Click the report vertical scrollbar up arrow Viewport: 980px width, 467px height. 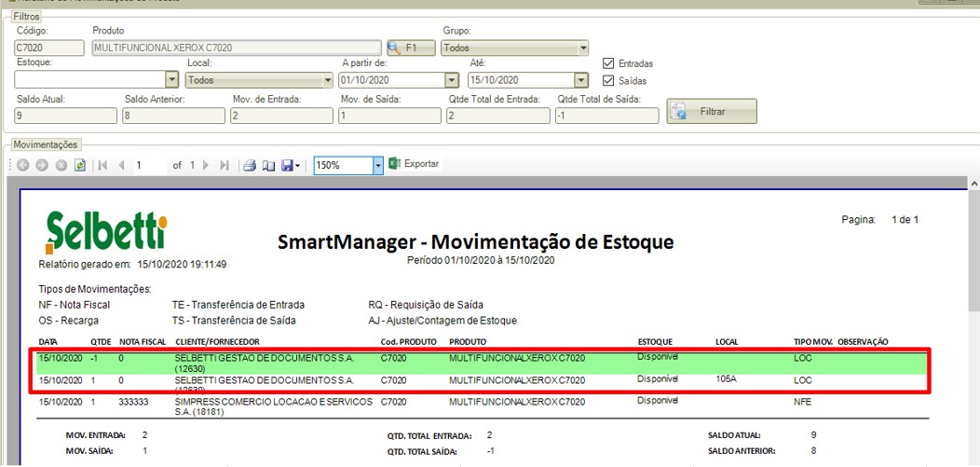973,183
